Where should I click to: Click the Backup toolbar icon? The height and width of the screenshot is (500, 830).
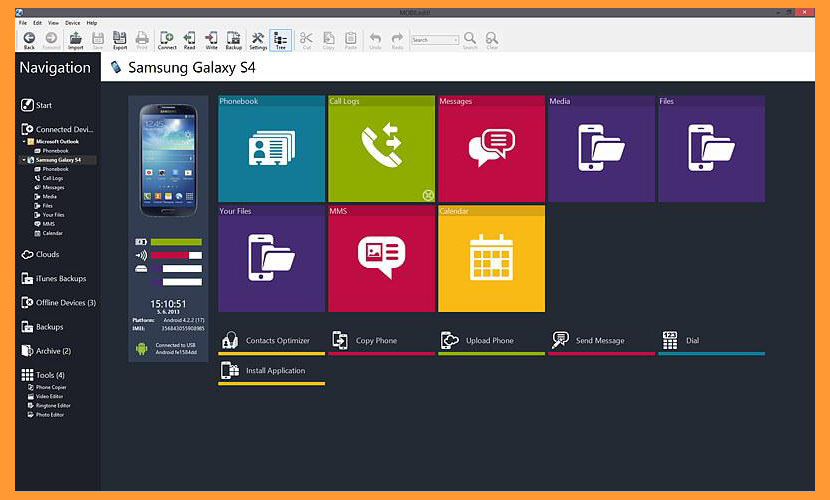(x=233, y=40)
